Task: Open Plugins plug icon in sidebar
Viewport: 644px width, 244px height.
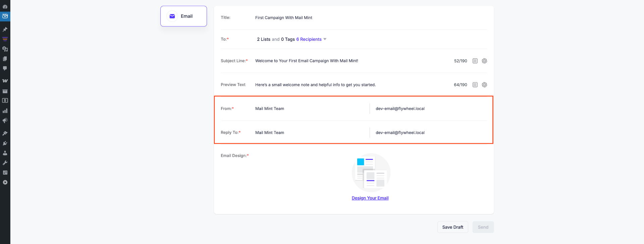Action: (x=5, y=143)
